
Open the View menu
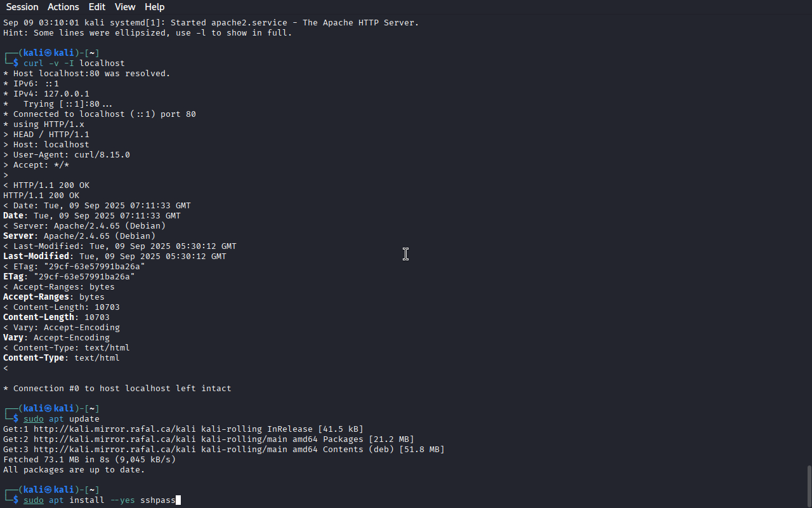pos(125,7)
